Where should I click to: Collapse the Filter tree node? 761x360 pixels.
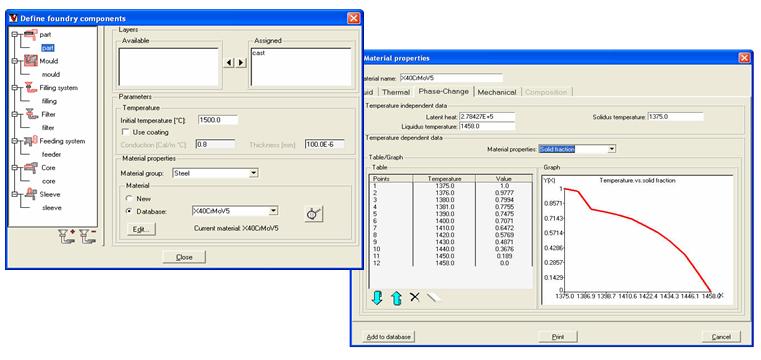14,115
